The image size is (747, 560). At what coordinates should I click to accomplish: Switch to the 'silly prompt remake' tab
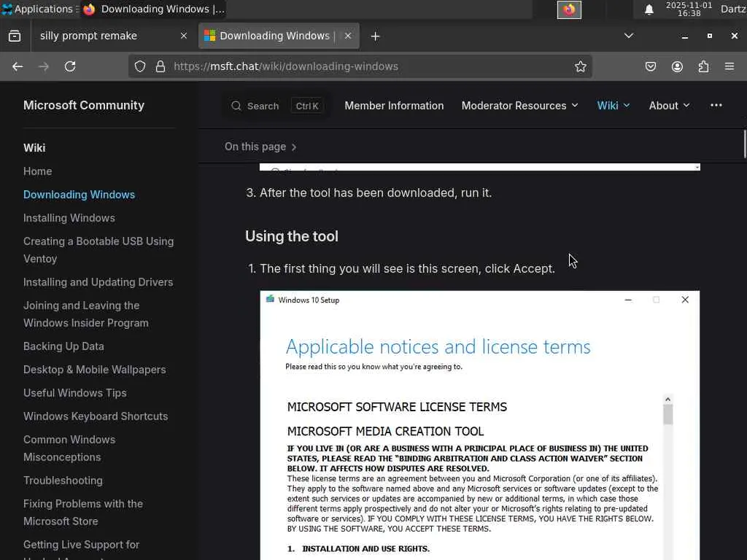click(113, 36)
